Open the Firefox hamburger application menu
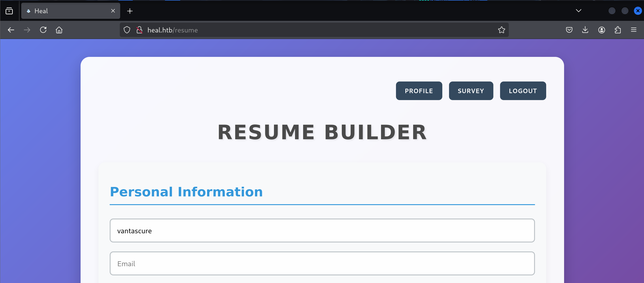 point(633,30)
